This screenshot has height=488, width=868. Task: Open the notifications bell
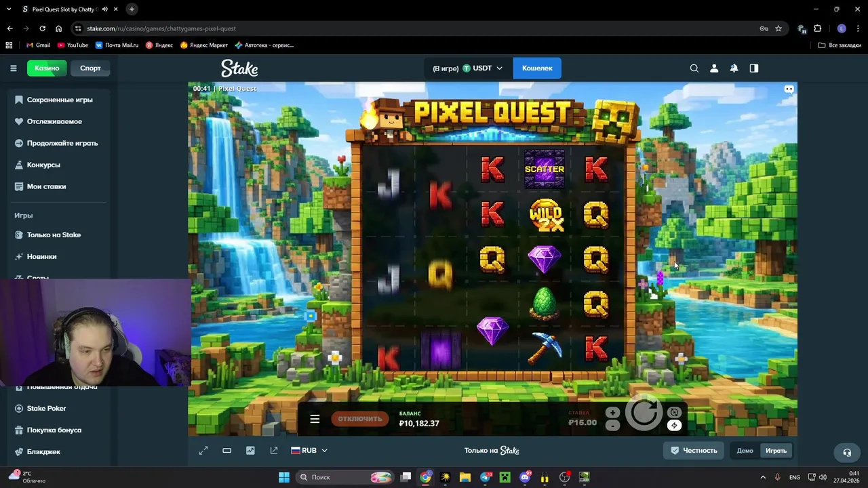point(734,68)
